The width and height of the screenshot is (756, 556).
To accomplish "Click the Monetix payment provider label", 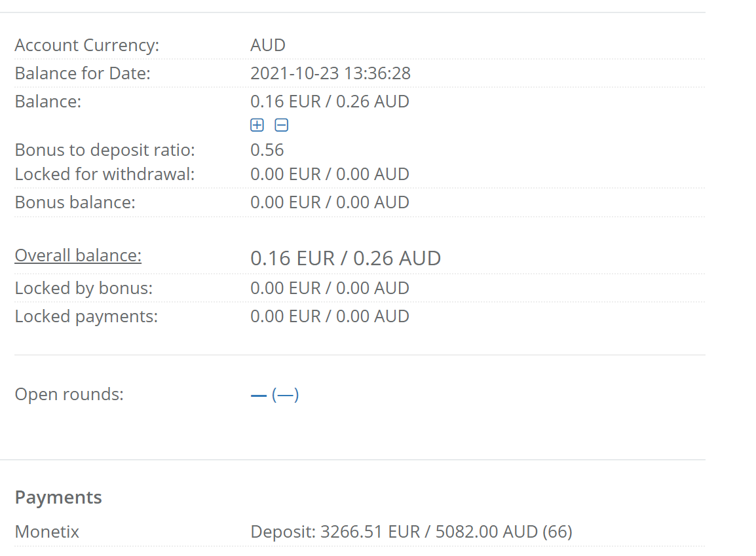I will click(47, 532).
